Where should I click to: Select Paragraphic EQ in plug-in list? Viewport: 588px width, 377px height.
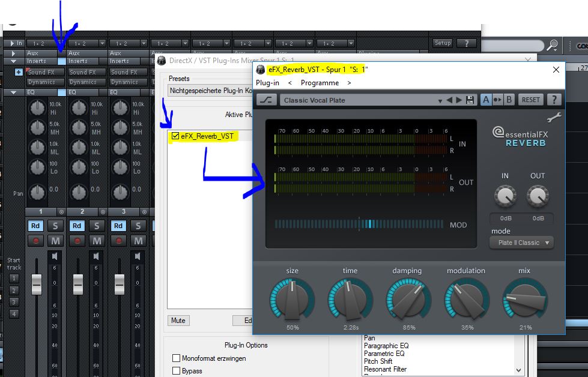[386, 346]
